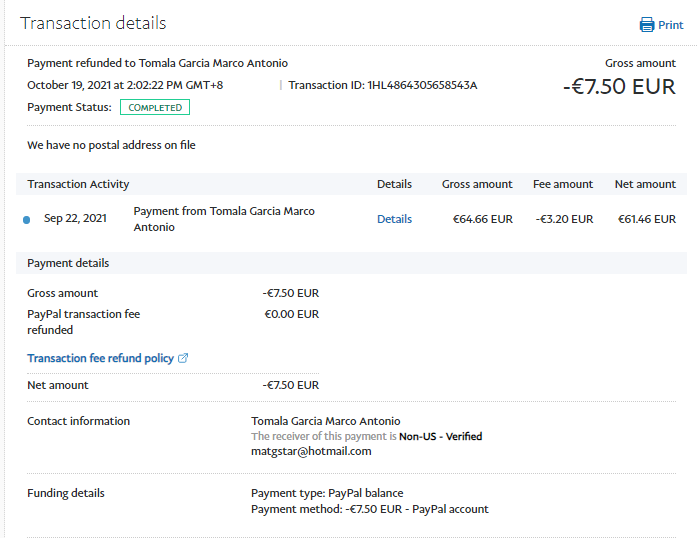The height and width of the screenshot is (538, 698).
Task: Click the matgstar@hotmail.com email address
Action: [311, 451]
